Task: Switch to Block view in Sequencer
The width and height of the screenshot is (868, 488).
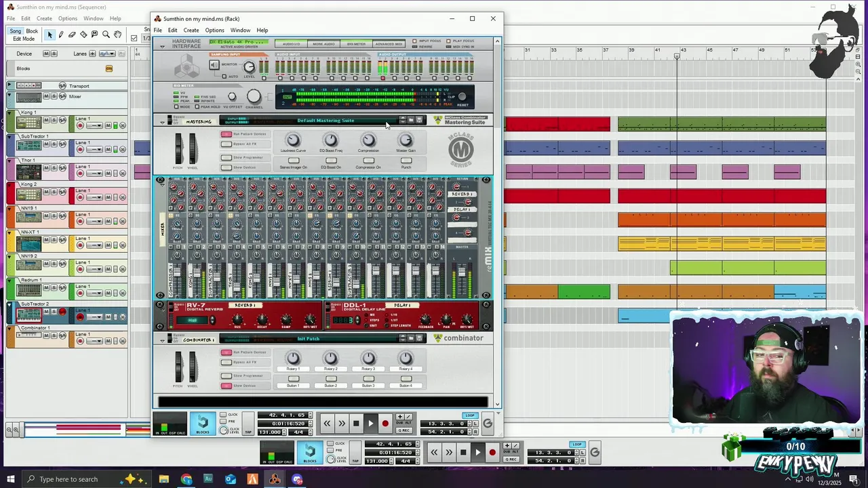Action: (x=32, y=31)
